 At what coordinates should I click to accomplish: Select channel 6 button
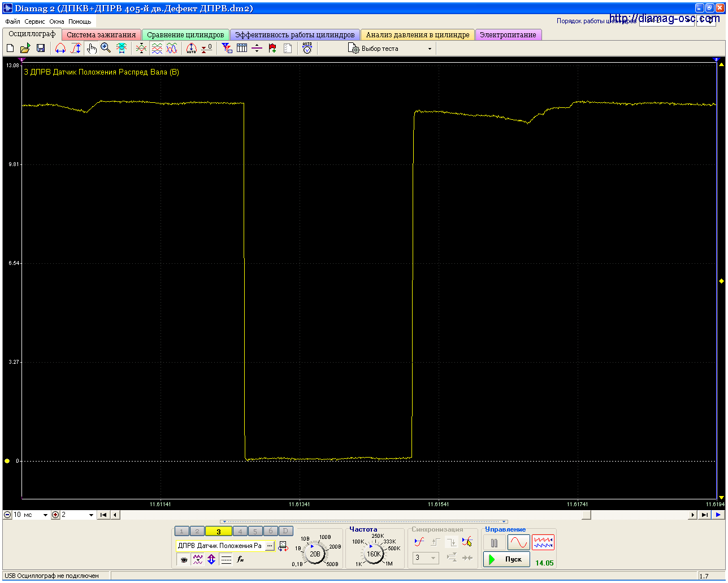tap(271, 531)
